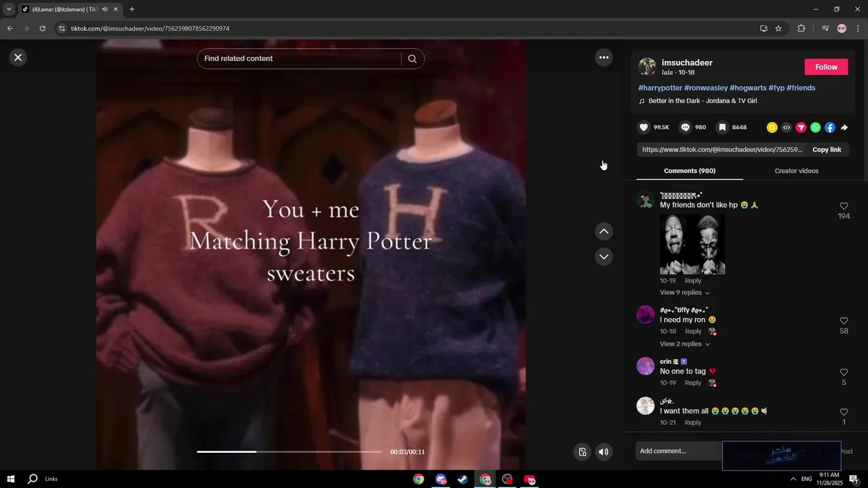Click the address bar URL

point(150,28)
